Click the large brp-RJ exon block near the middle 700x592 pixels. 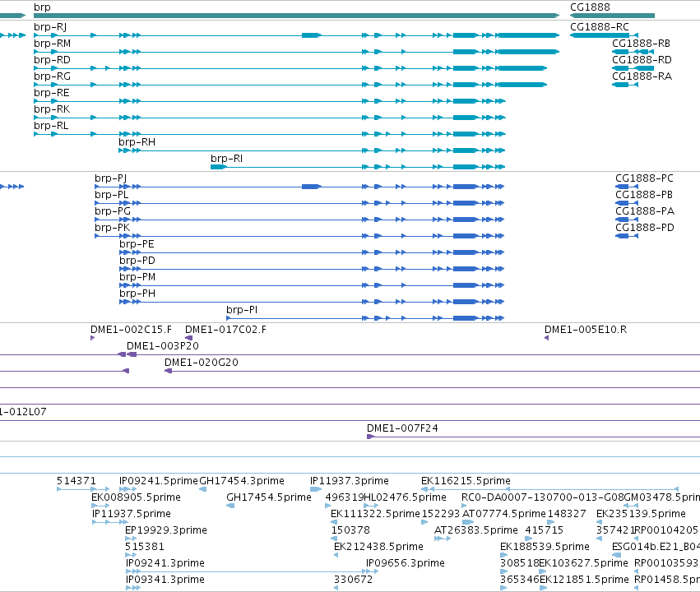pos(311,35)
